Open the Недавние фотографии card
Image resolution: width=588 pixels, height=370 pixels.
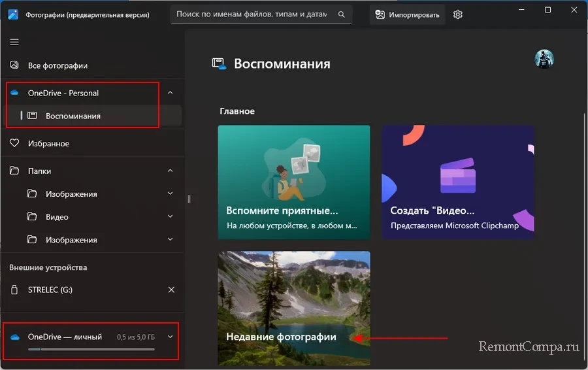pos(294,309)
